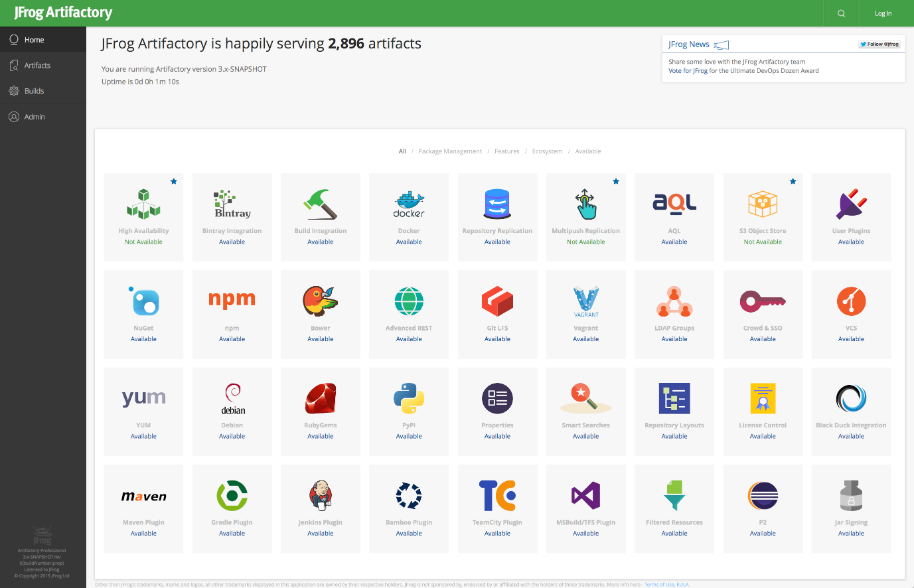
Task: Click the star on Multipush Replication tile
Action: tap(616, 181)
